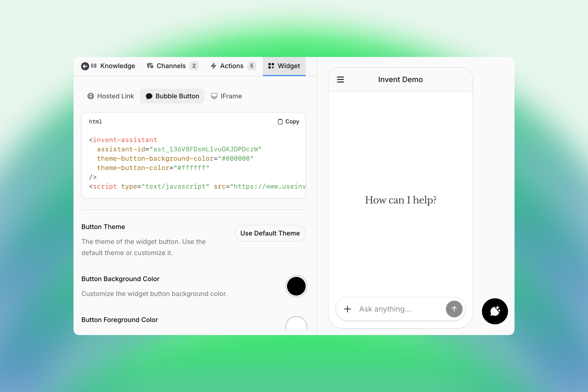
Task: Click Use Default Theme button
Action: 270,233
